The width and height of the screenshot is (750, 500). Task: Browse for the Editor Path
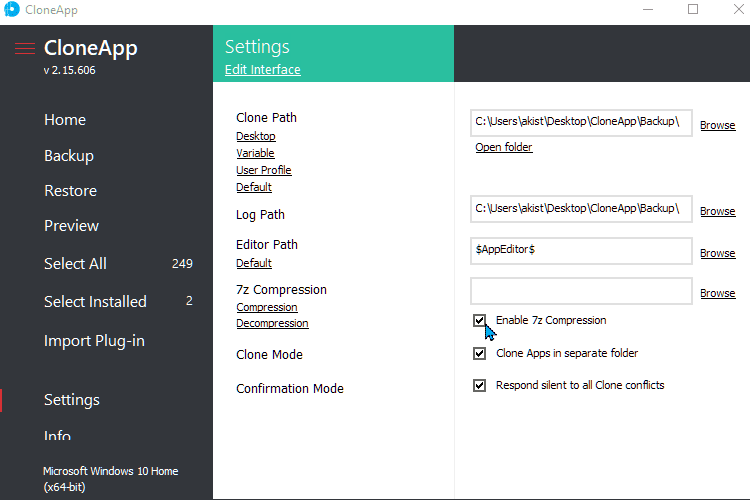(717, 254)
